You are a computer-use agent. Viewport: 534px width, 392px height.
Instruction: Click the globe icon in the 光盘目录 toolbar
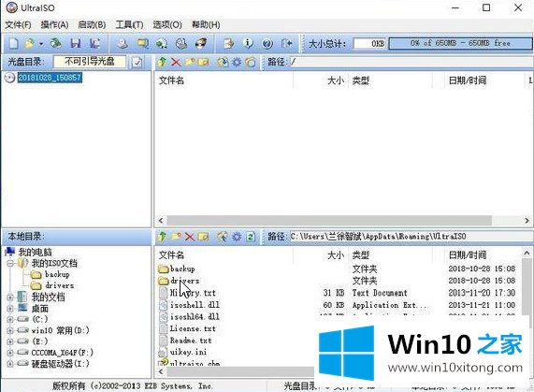point(223,62)
